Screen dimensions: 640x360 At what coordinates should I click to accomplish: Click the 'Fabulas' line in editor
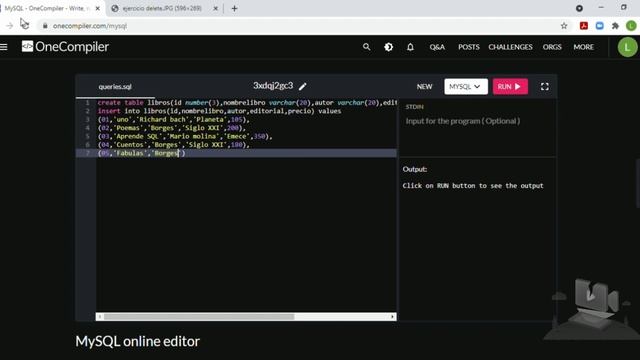[141, 153]
